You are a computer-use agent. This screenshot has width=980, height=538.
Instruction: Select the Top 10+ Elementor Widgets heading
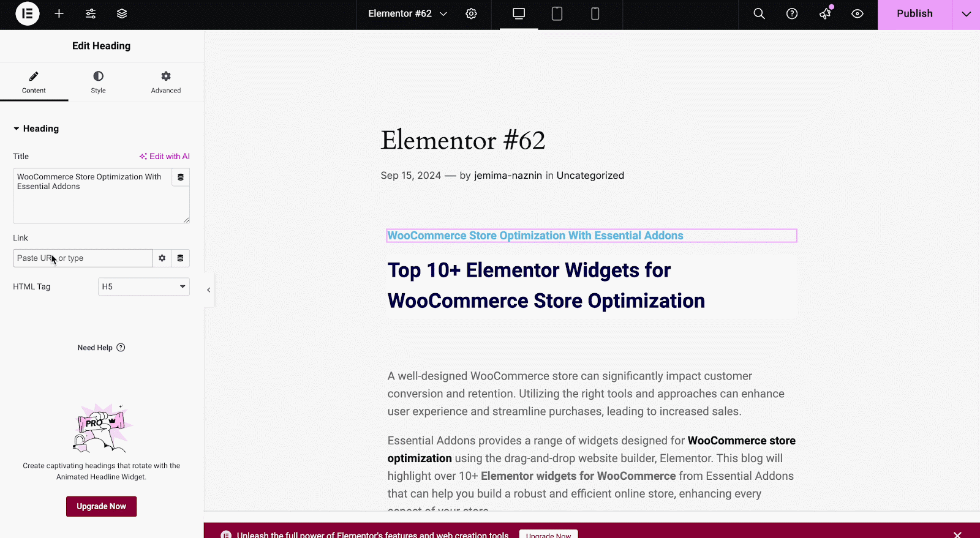coord(546,286)
